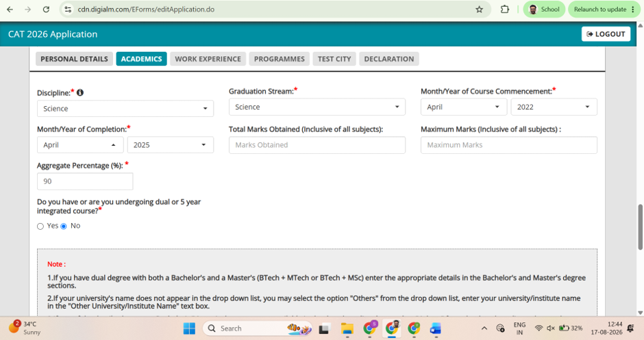This screenshot has height=340, width=644.
Task: Click the taskbar Search box
Action: 258,328
